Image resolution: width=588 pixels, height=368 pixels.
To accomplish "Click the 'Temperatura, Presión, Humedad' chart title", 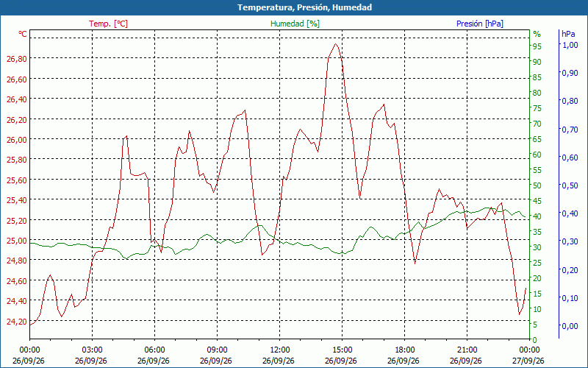I will coord(304,7).
